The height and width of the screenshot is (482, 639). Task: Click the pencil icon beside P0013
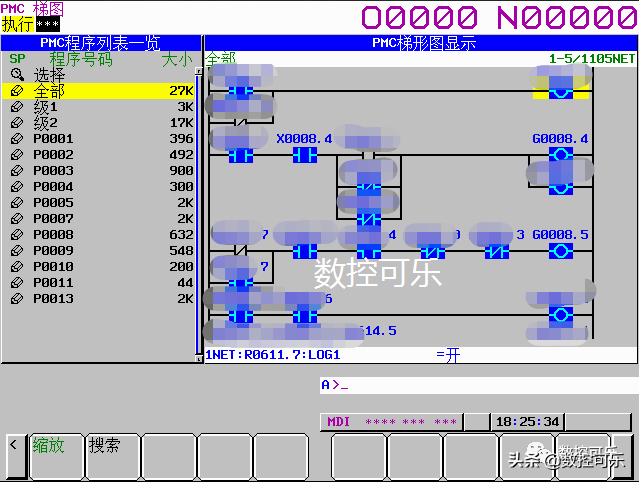coord(17,299)
